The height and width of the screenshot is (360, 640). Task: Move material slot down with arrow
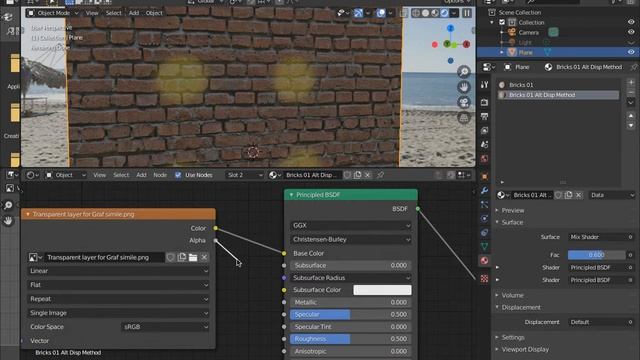point(631,126)
